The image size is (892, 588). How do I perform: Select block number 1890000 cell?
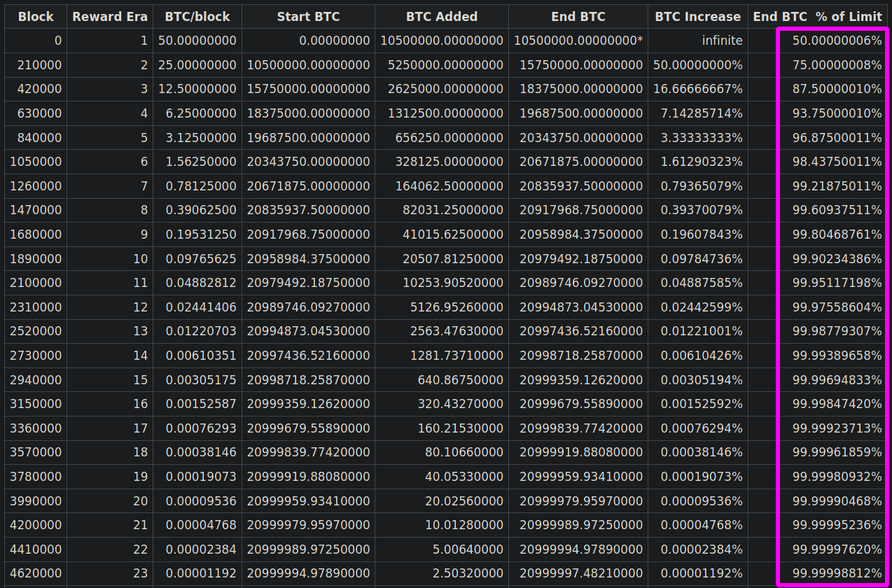36,259
